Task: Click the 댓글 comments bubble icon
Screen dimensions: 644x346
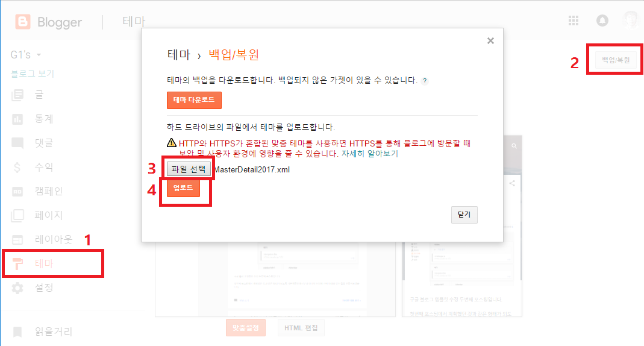Action: (x=17, y=143)
